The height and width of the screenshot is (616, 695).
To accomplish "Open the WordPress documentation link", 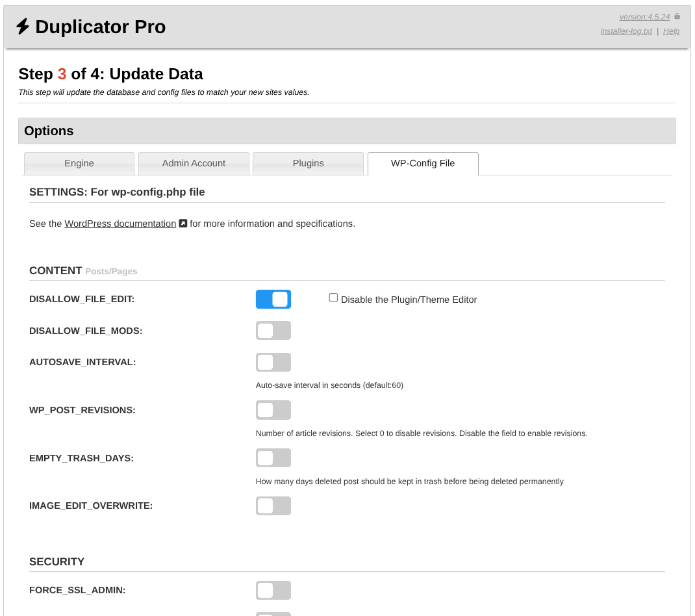I will [120, 224].
